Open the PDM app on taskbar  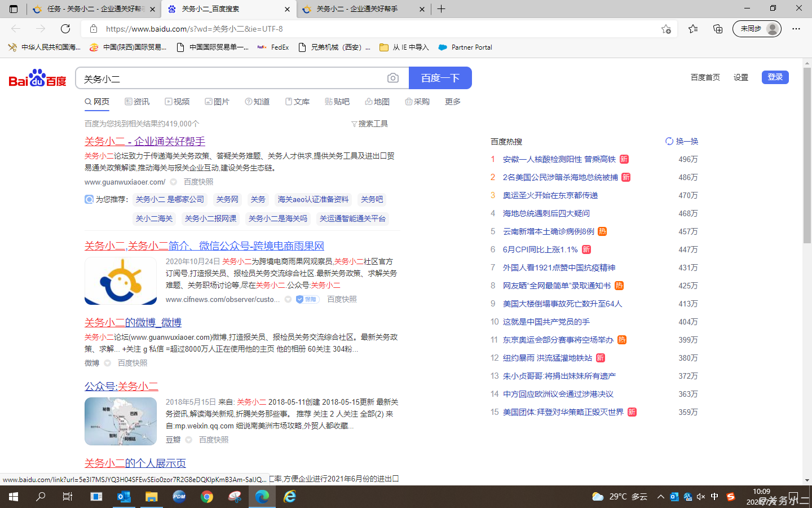point(179,497)
